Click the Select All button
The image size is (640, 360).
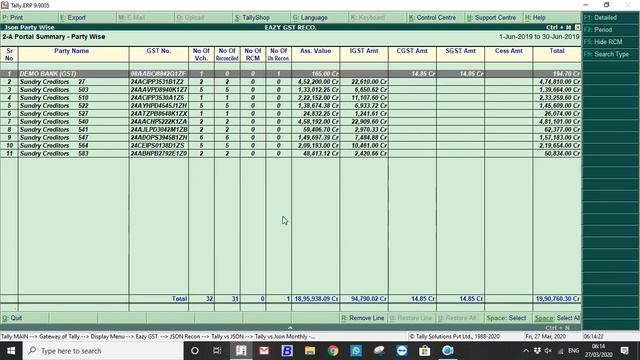click(557, 318)
